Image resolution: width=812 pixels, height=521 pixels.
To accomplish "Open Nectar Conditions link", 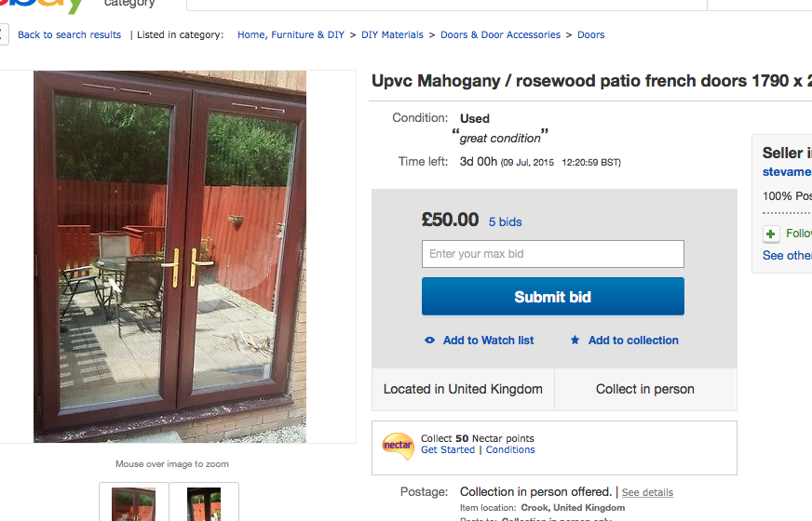I will [510, 450].
